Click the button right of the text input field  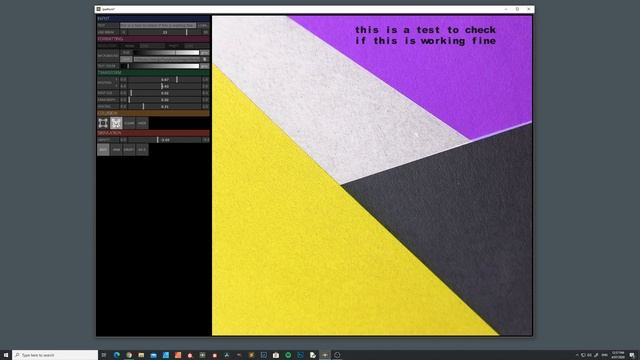[x=203, y=25]
